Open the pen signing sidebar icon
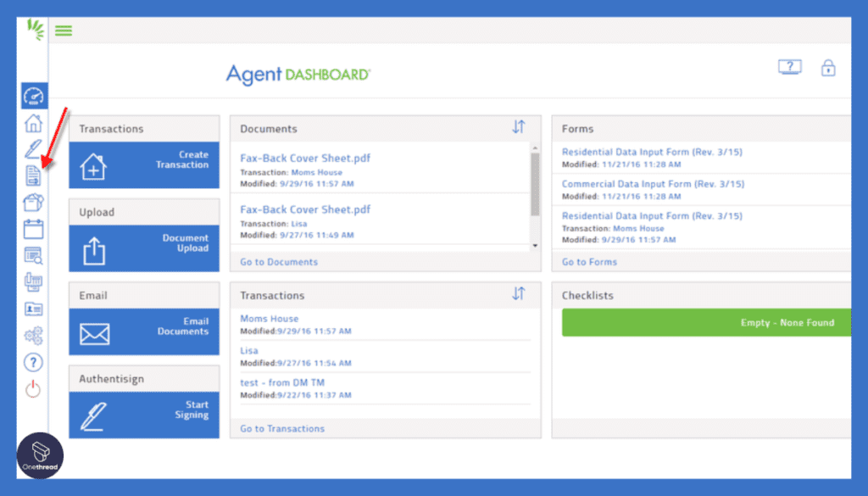 (x=33, y=149)
